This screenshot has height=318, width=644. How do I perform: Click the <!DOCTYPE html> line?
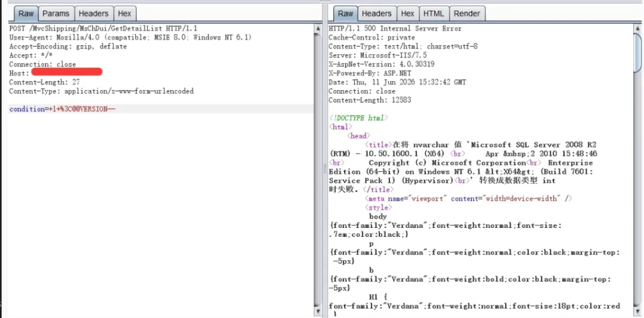(x=358, y=118)
